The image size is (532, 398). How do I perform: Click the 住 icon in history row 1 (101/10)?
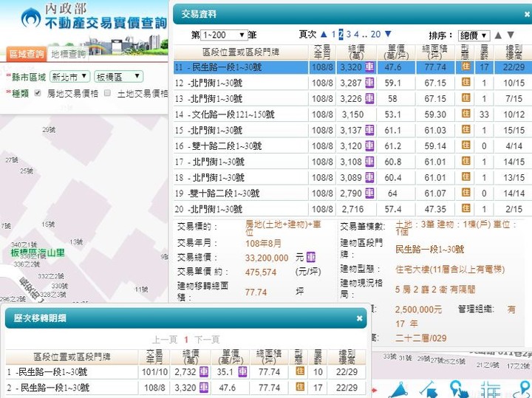tap(300, 371)
